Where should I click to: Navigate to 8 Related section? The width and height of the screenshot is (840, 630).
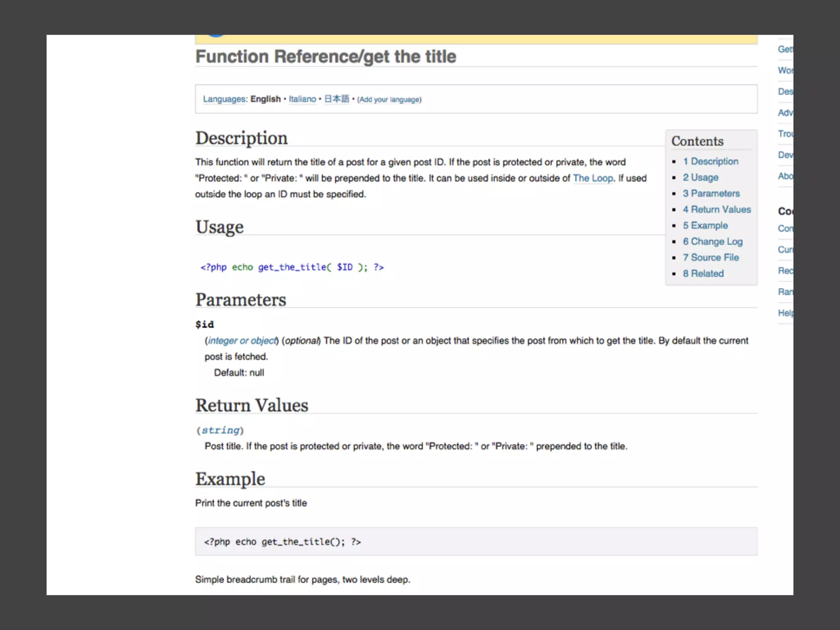click(703, 273)
